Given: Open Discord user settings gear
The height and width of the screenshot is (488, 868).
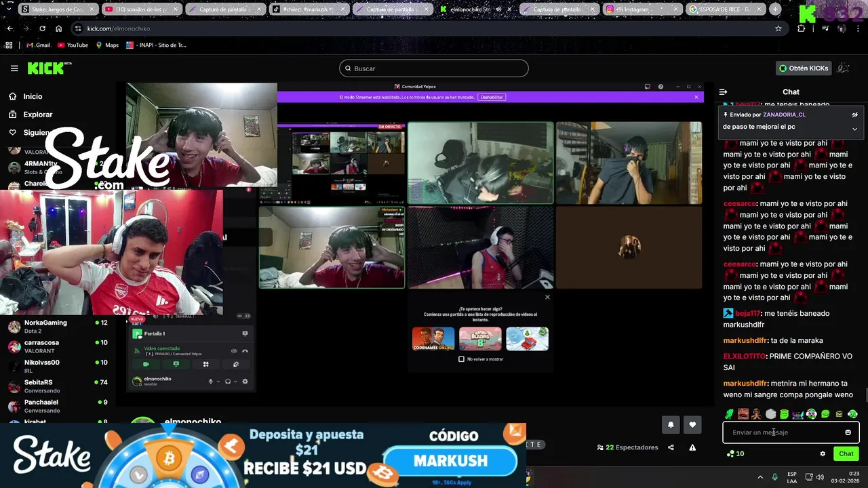Looking at the screenshot, I should (x=245, y=382).
